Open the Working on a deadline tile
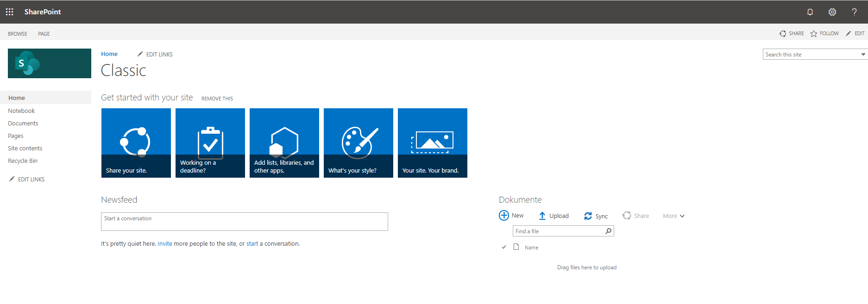The height and width of the screenshot is (304, 868). click(210, 143)
